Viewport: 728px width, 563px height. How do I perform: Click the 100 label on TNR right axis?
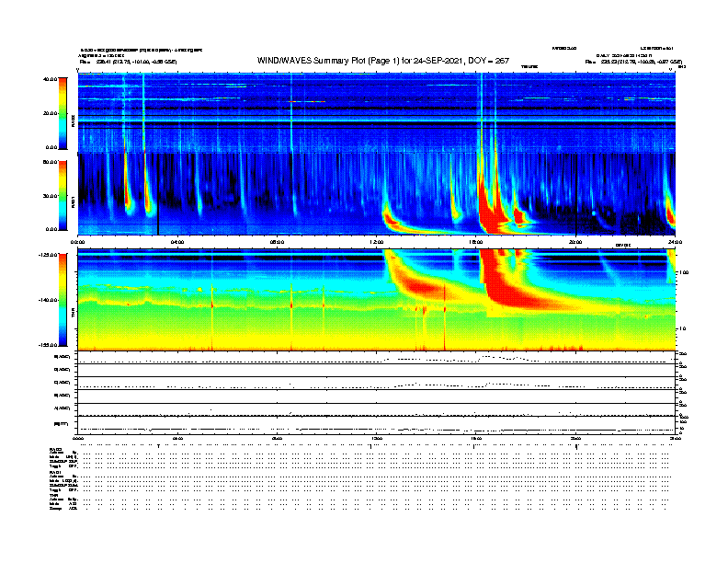tap(684, 272)
